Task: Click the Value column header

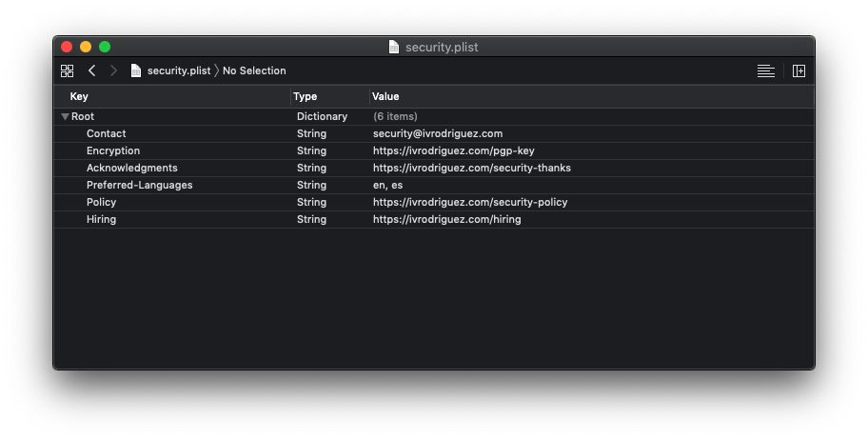Action: [385, 96]
